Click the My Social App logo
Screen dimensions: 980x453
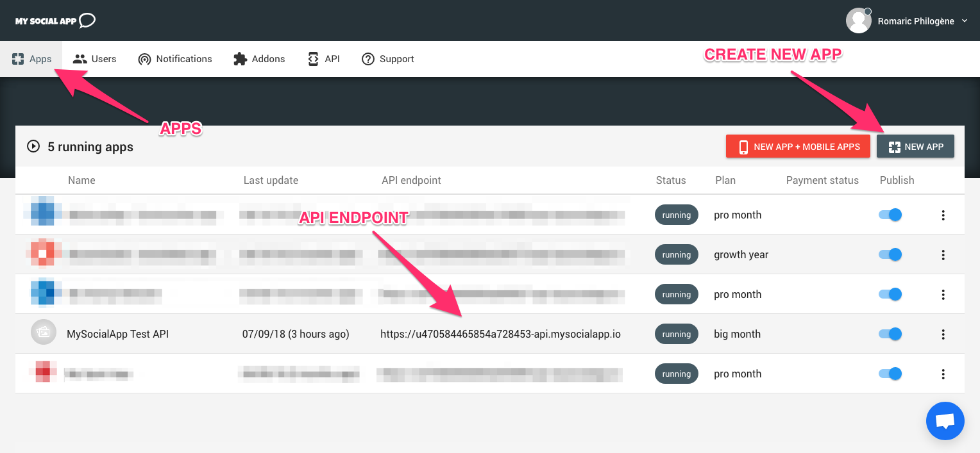pyautogui.click(x=56, y=21)
